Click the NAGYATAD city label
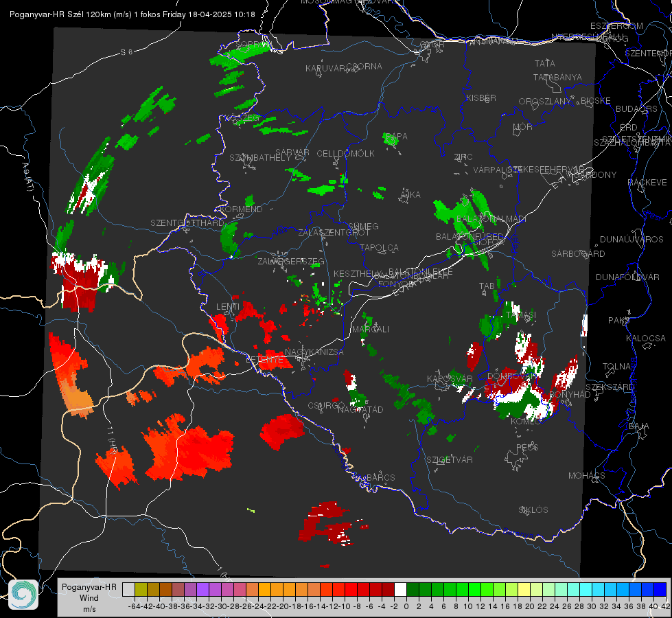 click(x=360, y=409)
